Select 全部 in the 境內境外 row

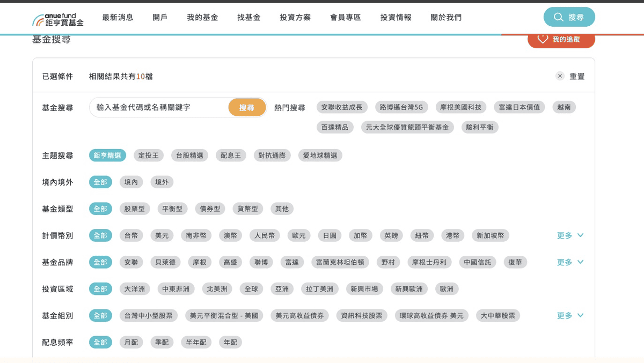click(x=100, y=182)
